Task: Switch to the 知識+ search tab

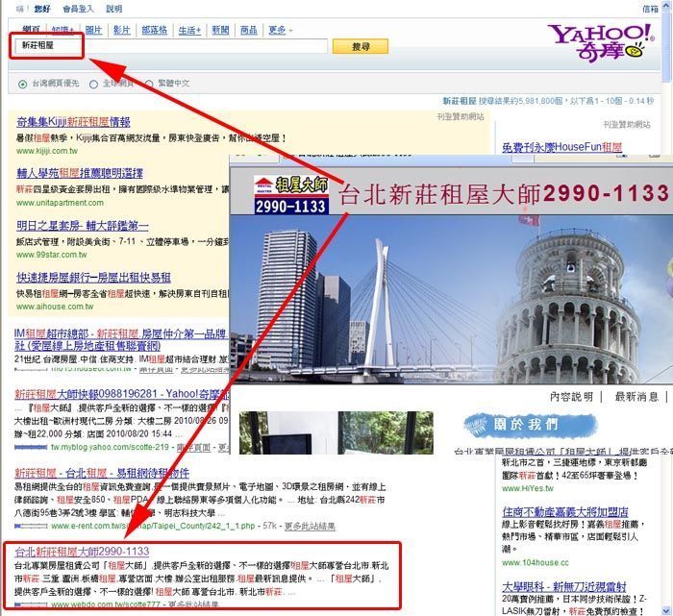Action: 62,30
